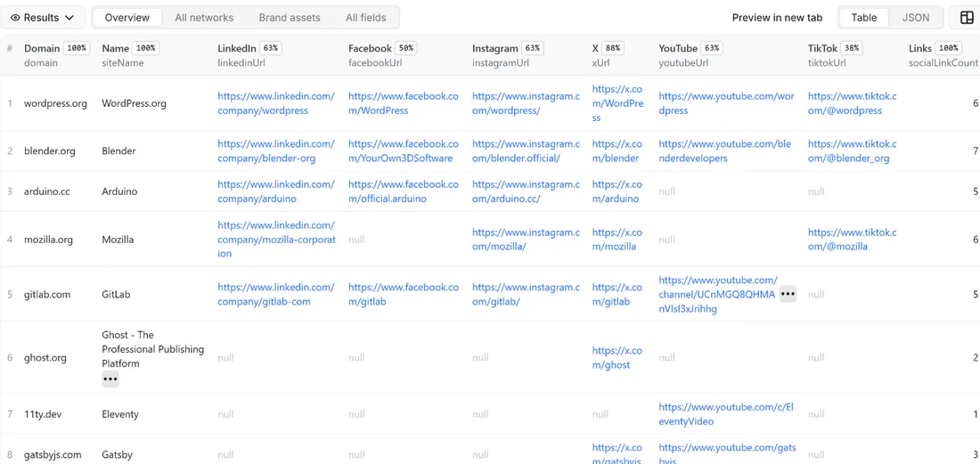The height and width of the screenshot is (464, 980).
Task: Open the blender.official Instagram link
Action: click(526, 151)
